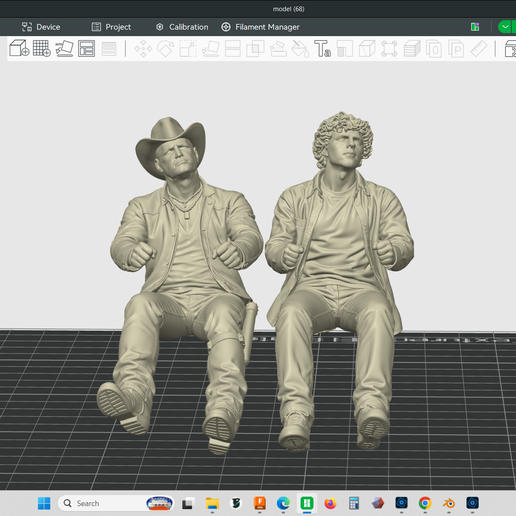Click the Auto orient icon
Screen dimensions: 516x516
[x=64, y=48]
